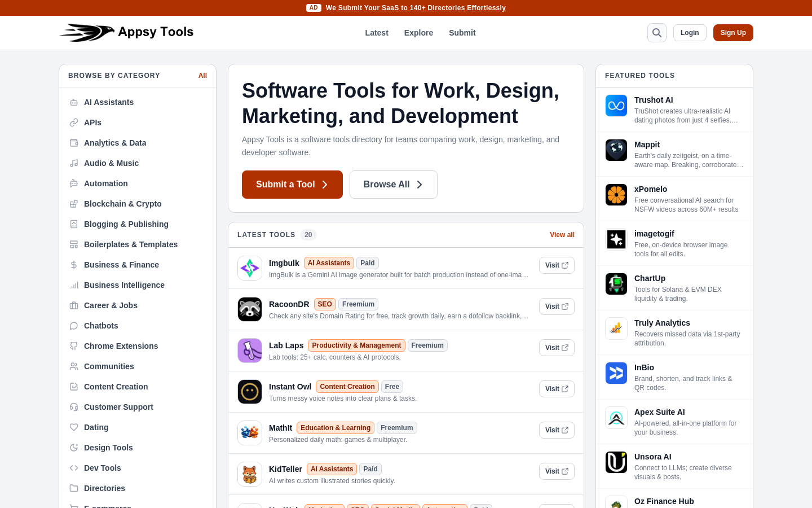Click the Appsy Tools eagle logo
The height and width of the screenshot is (508, 812).
click(x=87, y=33)
